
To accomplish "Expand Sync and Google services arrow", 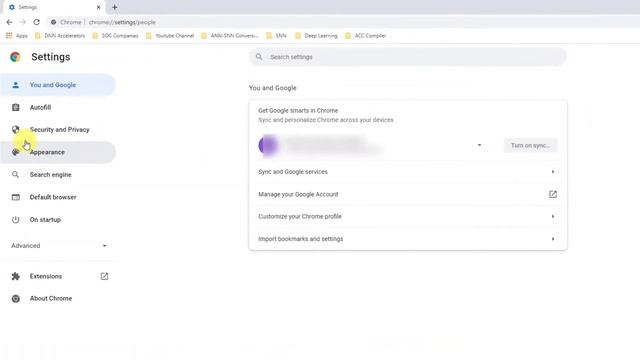I will (x=553, y=172).
